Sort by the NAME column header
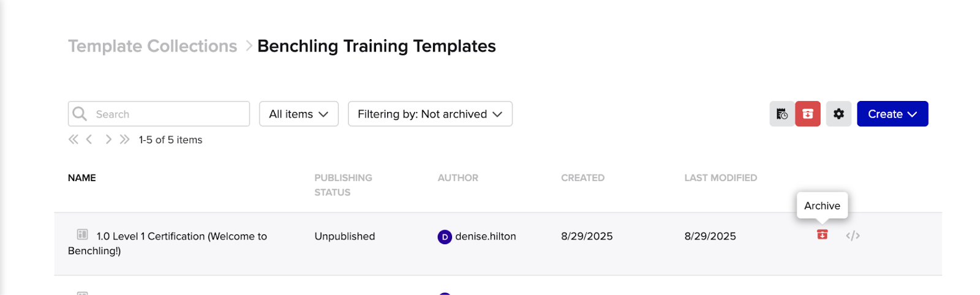 click(x=82, y=178)
